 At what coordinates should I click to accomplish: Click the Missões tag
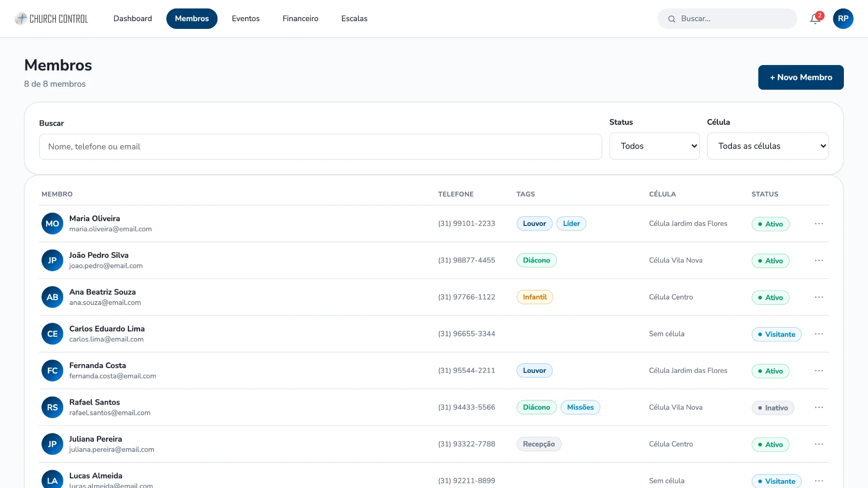coord(580,408)
